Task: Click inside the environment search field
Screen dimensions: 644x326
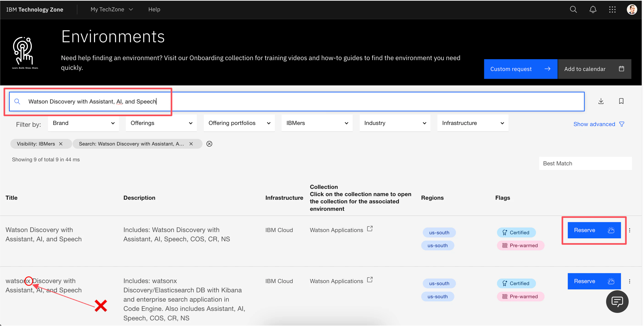Action: 300,101
